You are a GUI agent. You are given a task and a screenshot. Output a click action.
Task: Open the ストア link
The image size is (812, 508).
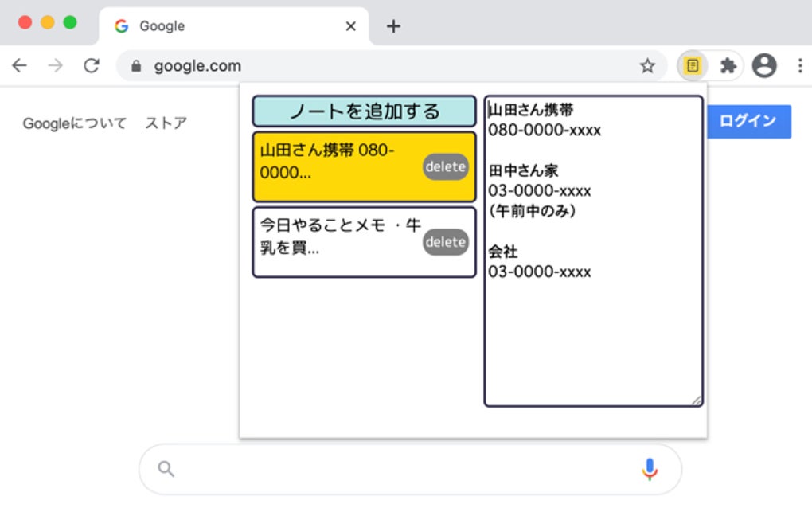(166, 123)
